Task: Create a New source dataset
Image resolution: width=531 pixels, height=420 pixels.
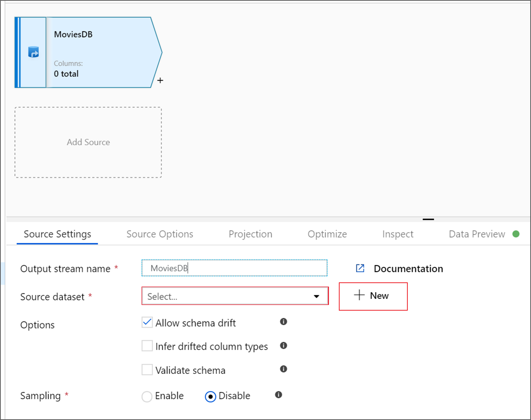Action: (373, 296)
